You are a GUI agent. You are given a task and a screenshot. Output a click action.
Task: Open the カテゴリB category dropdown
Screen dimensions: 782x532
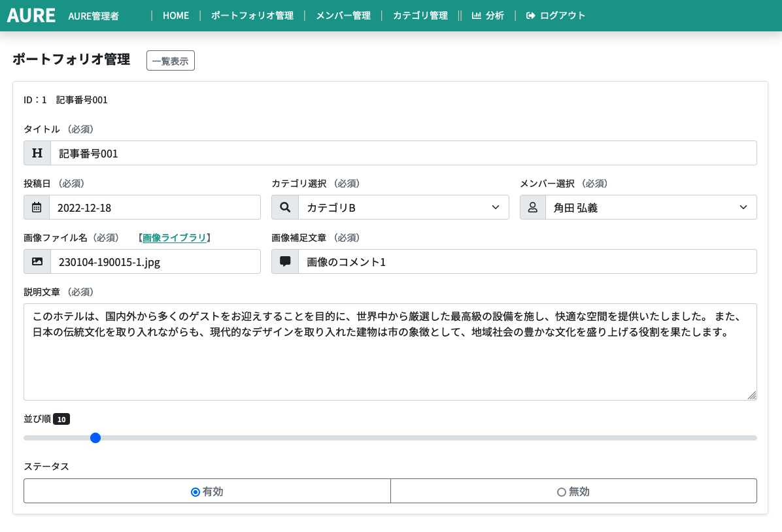click(x=403, y=207)
